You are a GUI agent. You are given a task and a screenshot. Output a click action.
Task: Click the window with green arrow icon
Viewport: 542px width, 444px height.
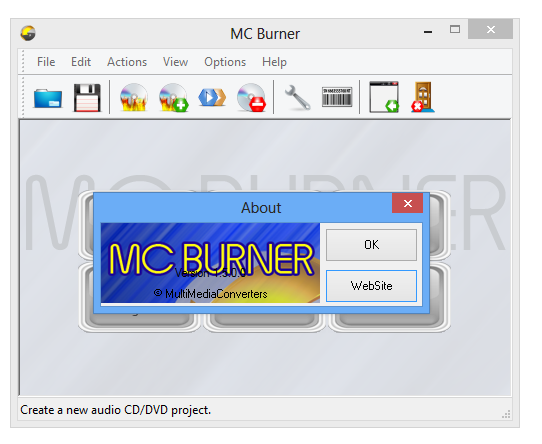click(384, 97)
